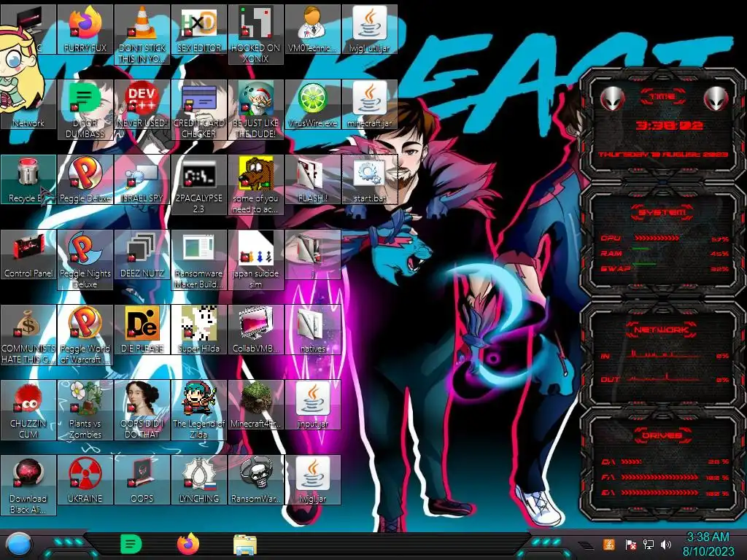This screenshot has height=560, width=747.
Task: Open the natives folder
Action: [x=312, y=330]
